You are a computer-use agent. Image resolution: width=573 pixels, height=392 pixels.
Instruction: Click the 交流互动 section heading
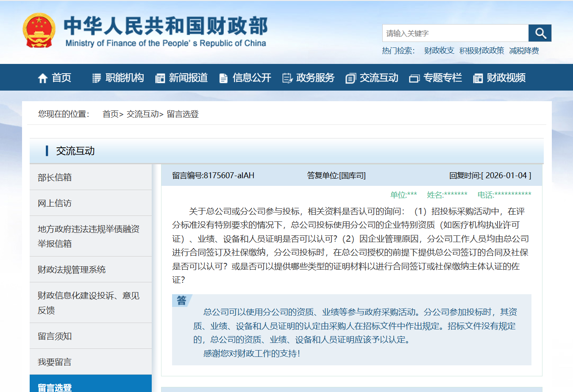(75, 151)
